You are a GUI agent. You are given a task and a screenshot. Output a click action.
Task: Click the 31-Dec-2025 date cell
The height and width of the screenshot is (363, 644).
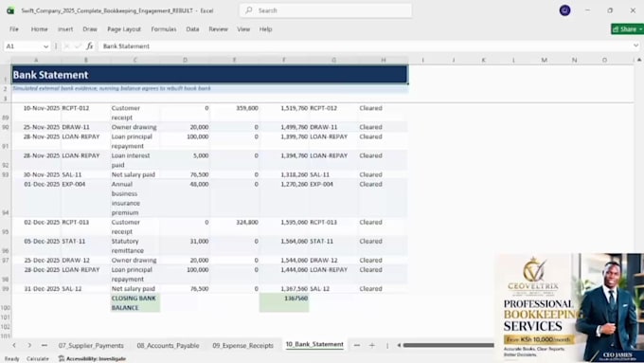click(36, 288)
